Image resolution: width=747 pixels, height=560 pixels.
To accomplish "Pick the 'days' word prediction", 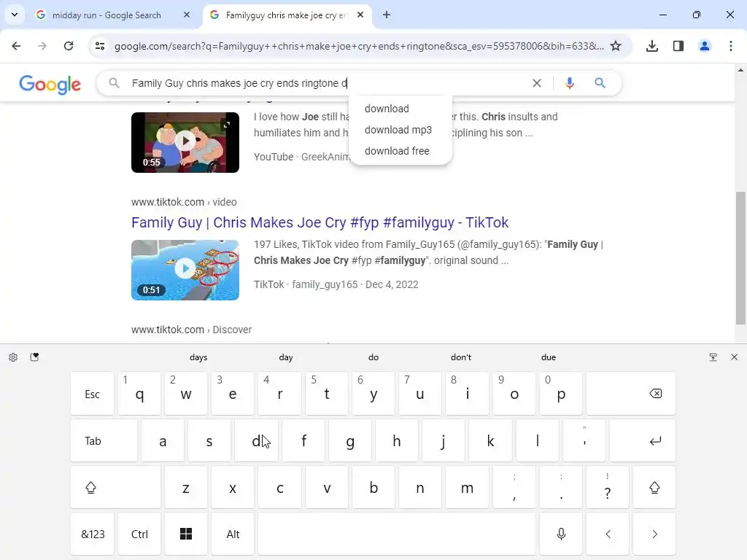I will pos(198,357).
